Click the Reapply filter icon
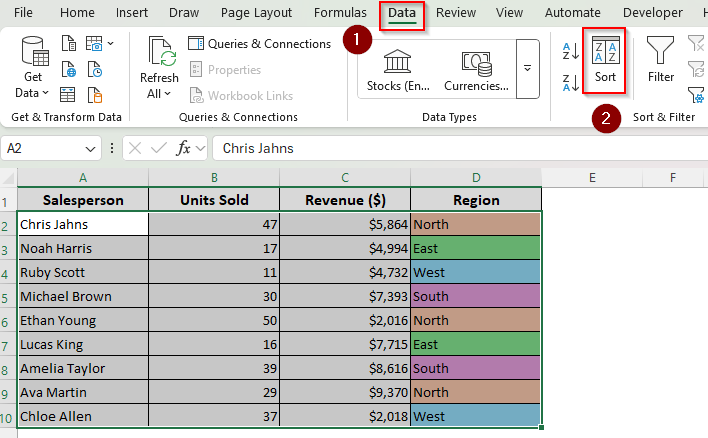This screenshot has height=438, width=708. pos(696,70)
